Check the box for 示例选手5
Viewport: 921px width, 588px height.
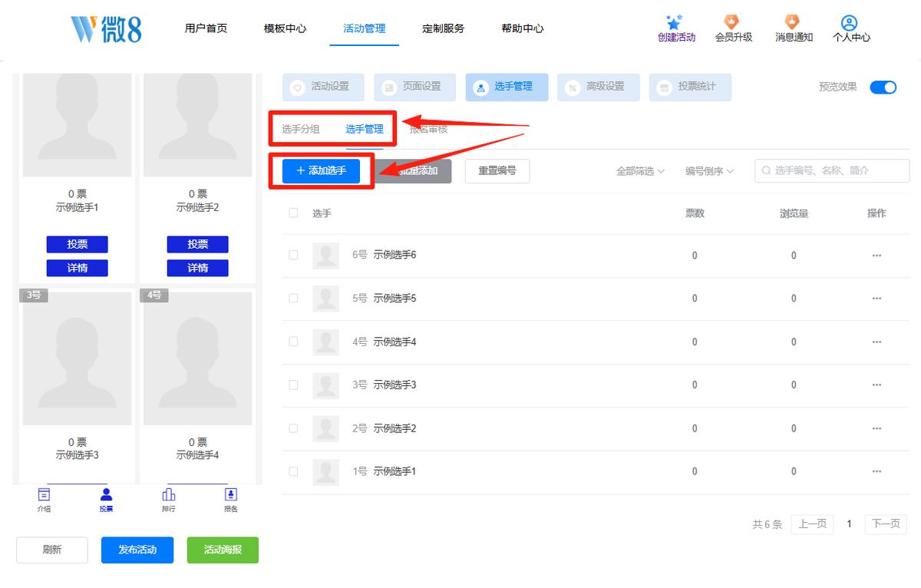[x=293, y=298]
